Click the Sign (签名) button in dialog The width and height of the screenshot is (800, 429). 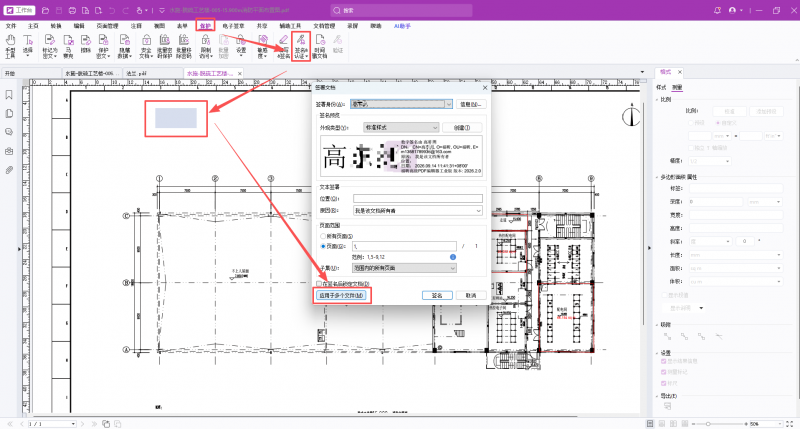click(437, 295)
